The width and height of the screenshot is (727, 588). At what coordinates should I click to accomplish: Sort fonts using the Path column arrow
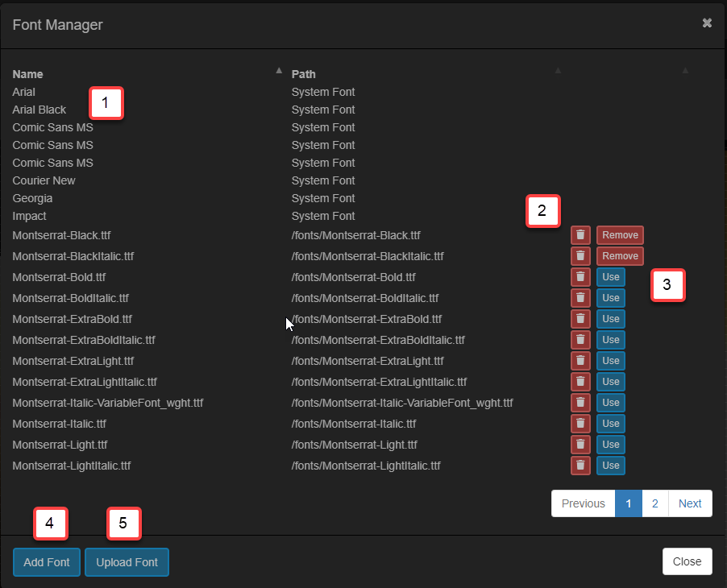tap(557, 70)
